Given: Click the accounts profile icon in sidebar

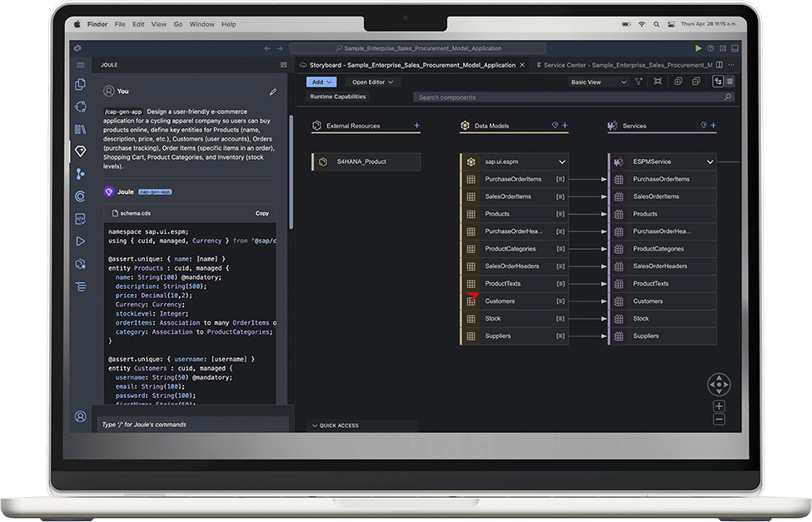Looking at the screenshot, I should pos(81,416).
